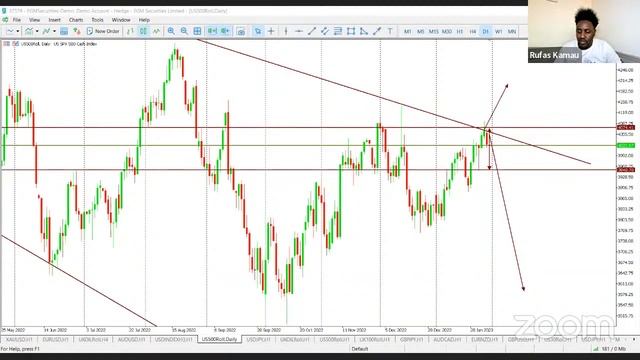Set timeframe to M30
The height and width of the screenshot is (360, 640).
[x=447, y=31]
